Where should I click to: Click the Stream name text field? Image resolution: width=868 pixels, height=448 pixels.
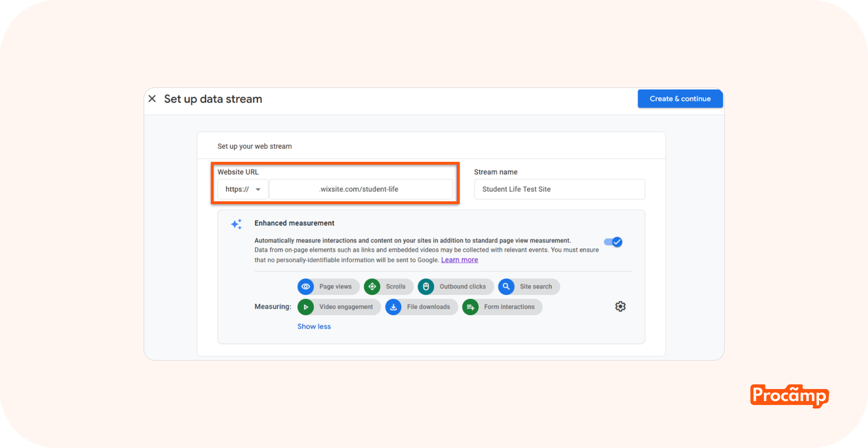click(559, 189)
